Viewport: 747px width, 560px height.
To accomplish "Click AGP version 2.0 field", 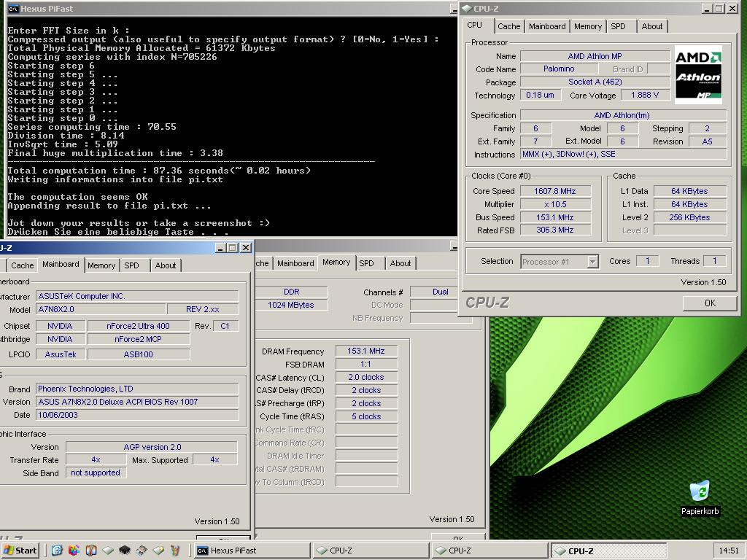I will [152, 447].
